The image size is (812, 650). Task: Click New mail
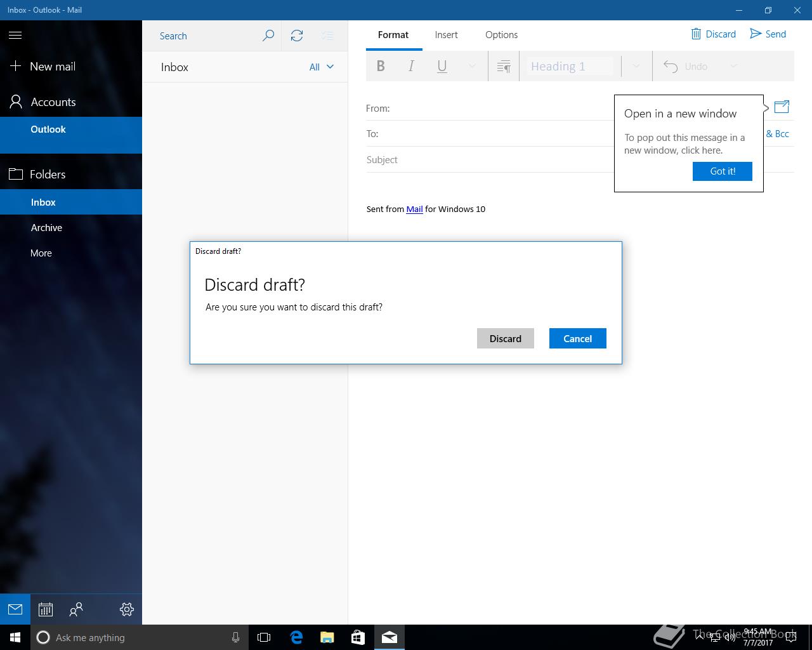click(43, 67)
